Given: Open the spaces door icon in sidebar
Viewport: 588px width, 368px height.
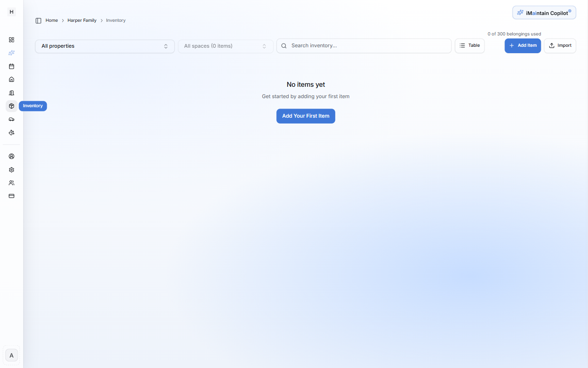Looking at the screenshot, I should (x=11, y=93).
